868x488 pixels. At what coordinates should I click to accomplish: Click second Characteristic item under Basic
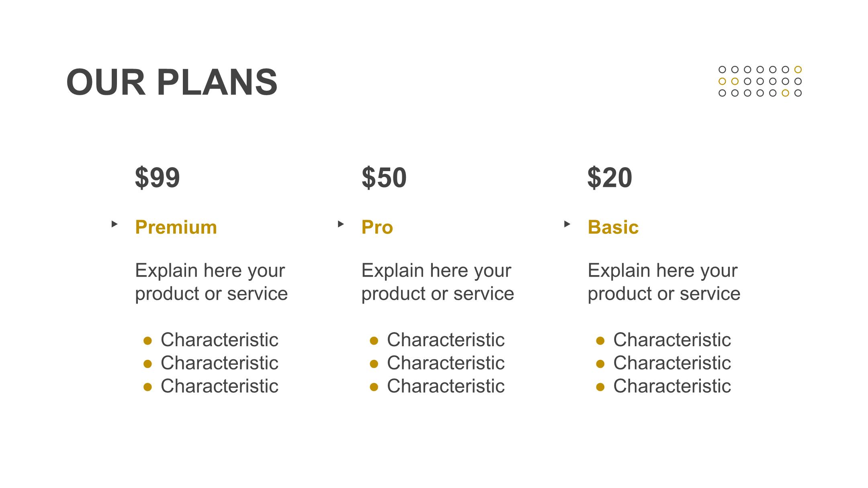[672, 363]
